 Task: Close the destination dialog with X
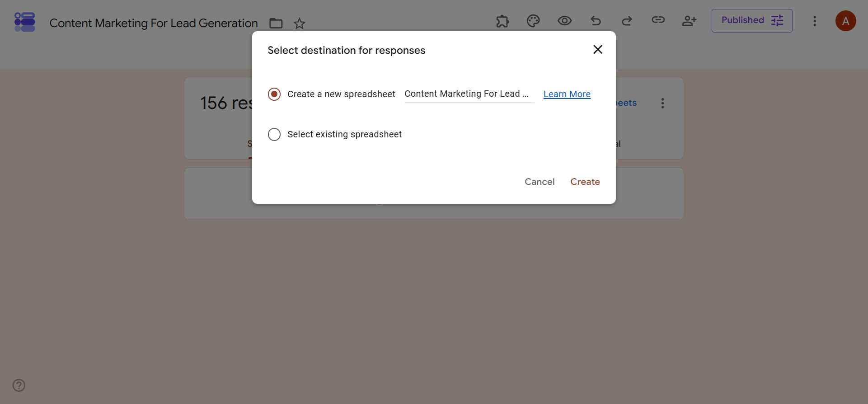[x=598, y=49]
